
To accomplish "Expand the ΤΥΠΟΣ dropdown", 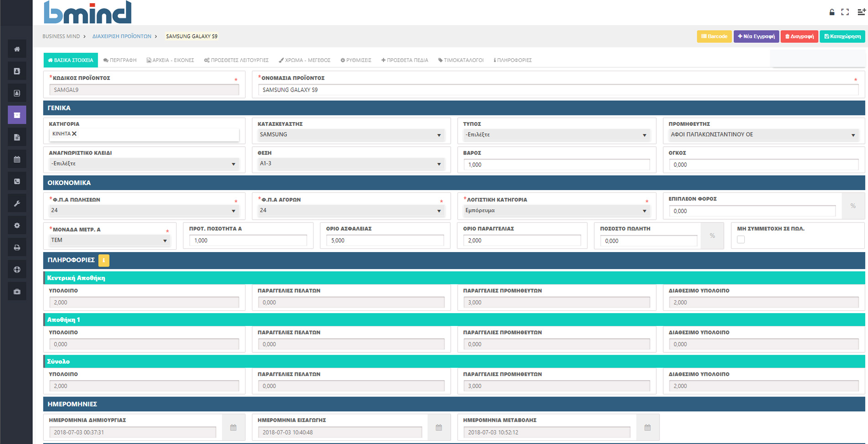I will pyautogui.click(x=556, y=134).
